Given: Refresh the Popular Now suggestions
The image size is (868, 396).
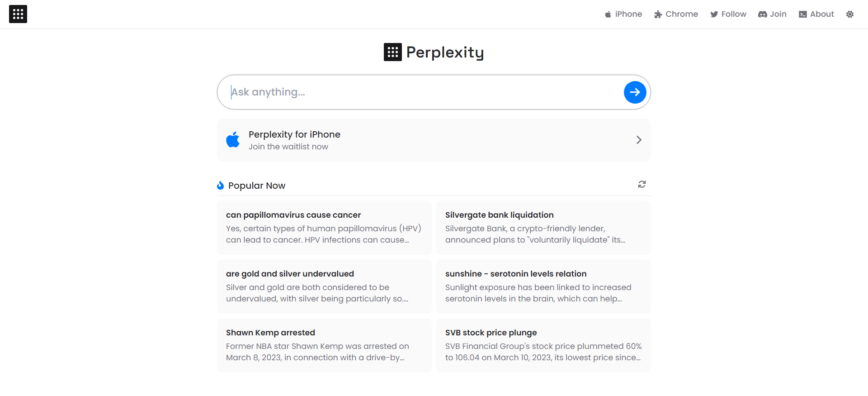Looking at the screenshot, I should (642, 184).
